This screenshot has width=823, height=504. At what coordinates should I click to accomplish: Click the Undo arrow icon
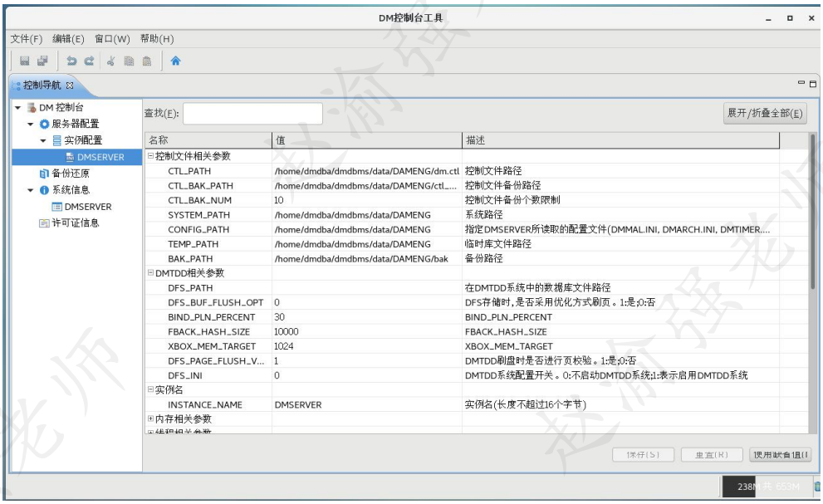tap(71, 61)
